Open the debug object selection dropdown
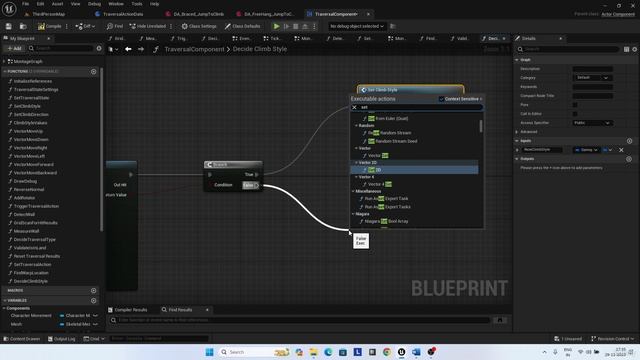This screenshot has width=640, height=360. [x=357, y=26]
